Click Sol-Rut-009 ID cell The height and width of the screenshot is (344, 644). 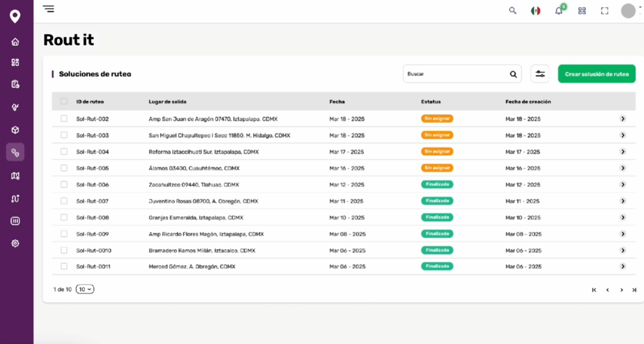tap(92, 234)
